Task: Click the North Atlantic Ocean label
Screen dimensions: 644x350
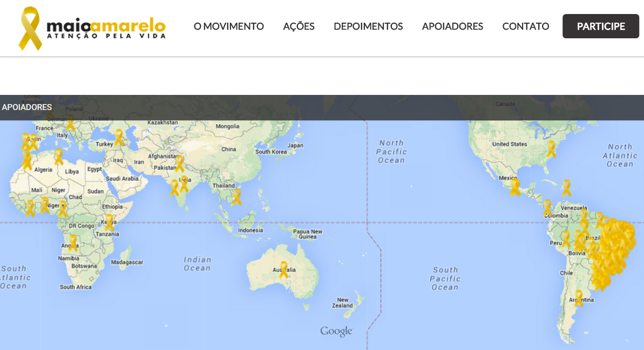Action: (x=620, y=155)
